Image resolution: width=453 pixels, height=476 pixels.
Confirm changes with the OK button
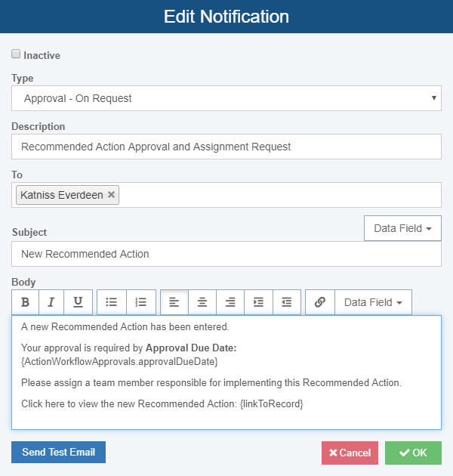413,453
